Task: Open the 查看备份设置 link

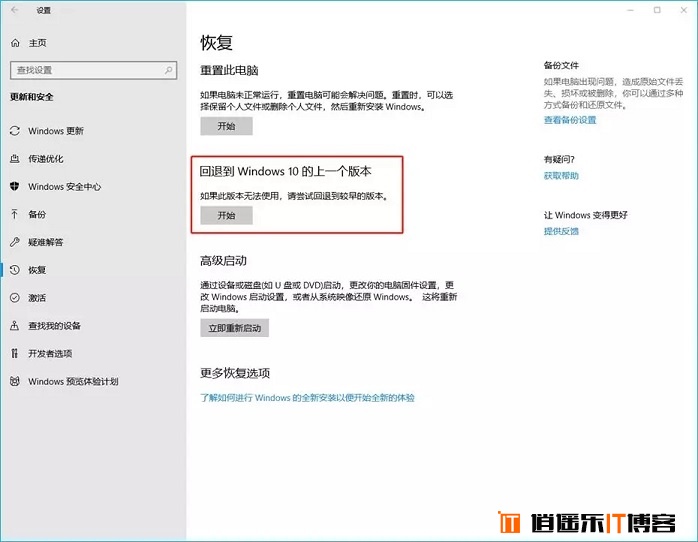Action: tap(570, 120)
